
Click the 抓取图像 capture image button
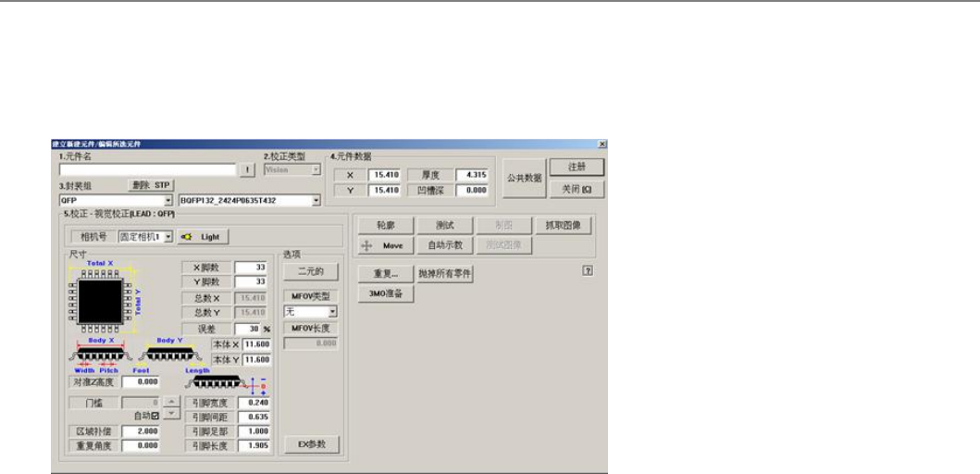point(564,226)
